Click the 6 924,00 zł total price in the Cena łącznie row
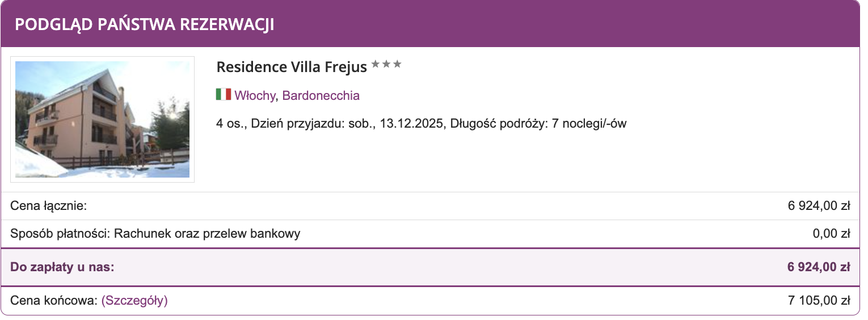This screenshot has height=320, width=868. click(819, 206)
